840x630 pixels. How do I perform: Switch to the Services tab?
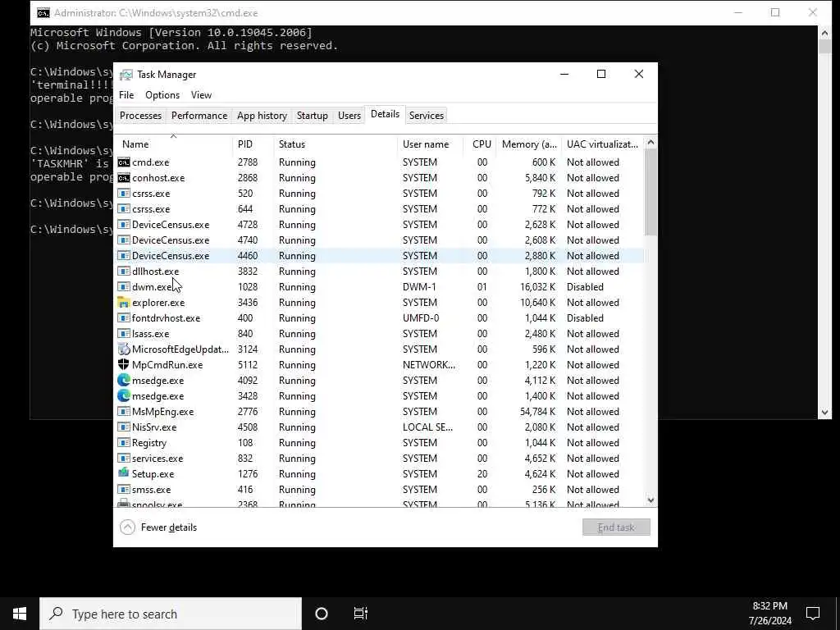coord(427,116)
